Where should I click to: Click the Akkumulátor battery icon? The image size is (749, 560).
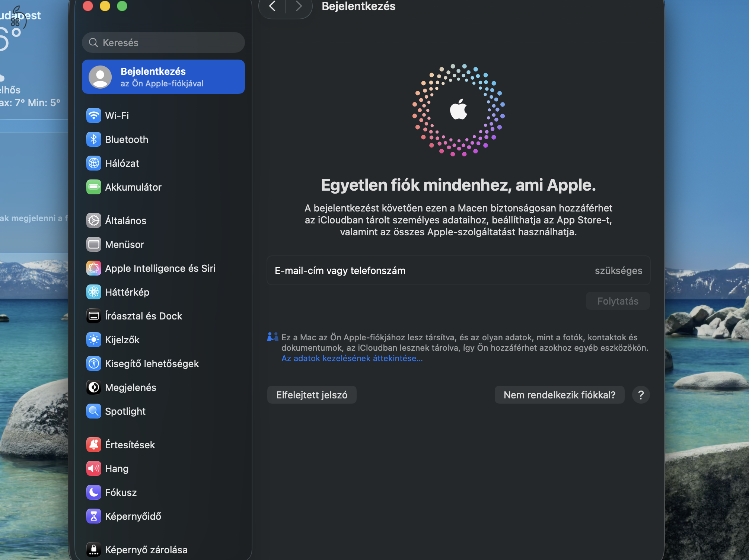click(93, 187)
